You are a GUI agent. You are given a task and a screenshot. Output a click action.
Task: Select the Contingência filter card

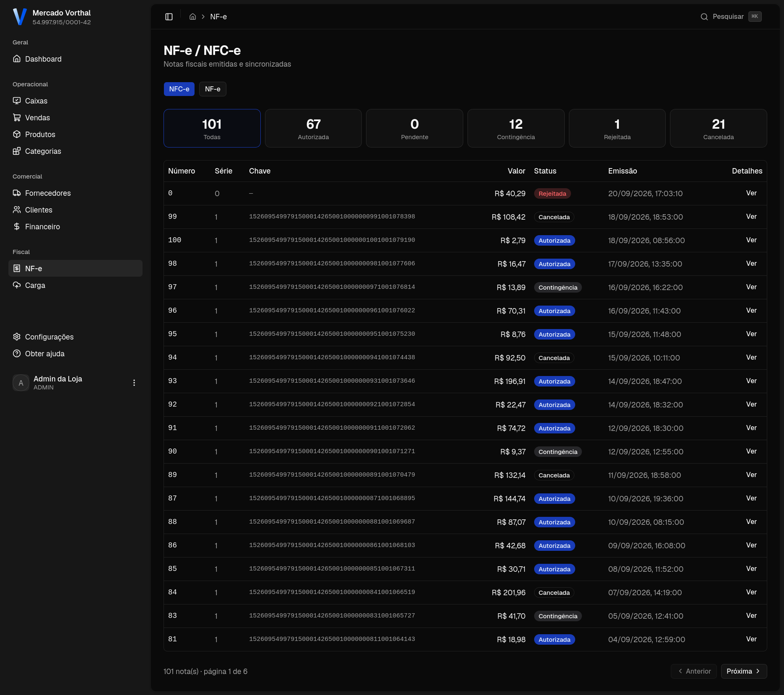[516, 128]
